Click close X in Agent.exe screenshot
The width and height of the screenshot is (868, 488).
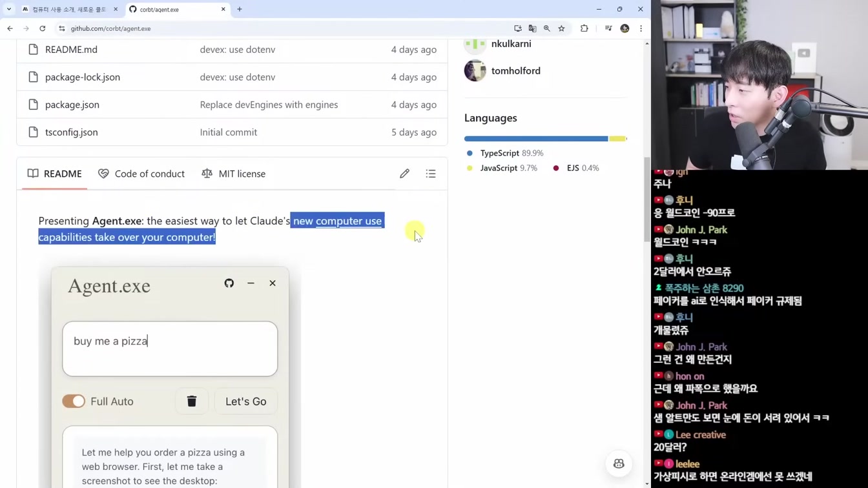pyautogui.click(x=273, y=283)
